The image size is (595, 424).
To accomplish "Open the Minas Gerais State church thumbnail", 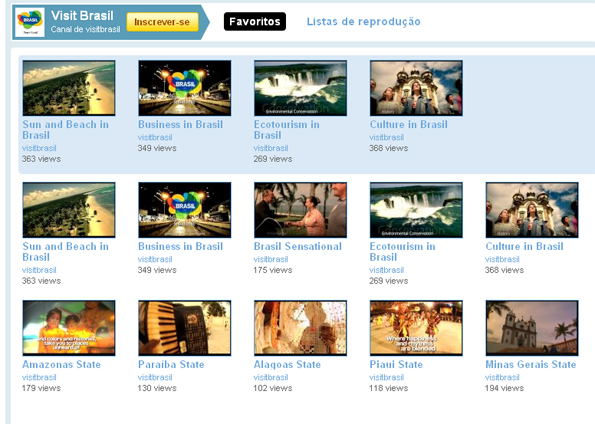I will (532, 328).
